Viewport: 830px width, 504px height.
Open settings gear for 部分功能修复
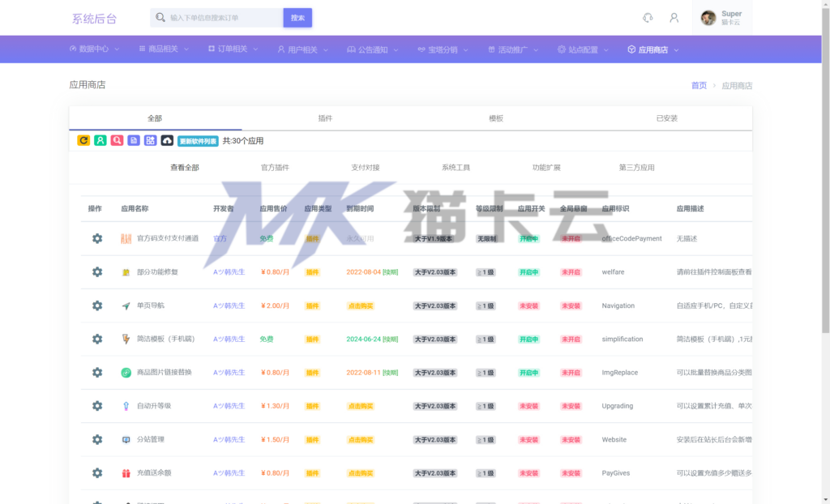[97, 272]
